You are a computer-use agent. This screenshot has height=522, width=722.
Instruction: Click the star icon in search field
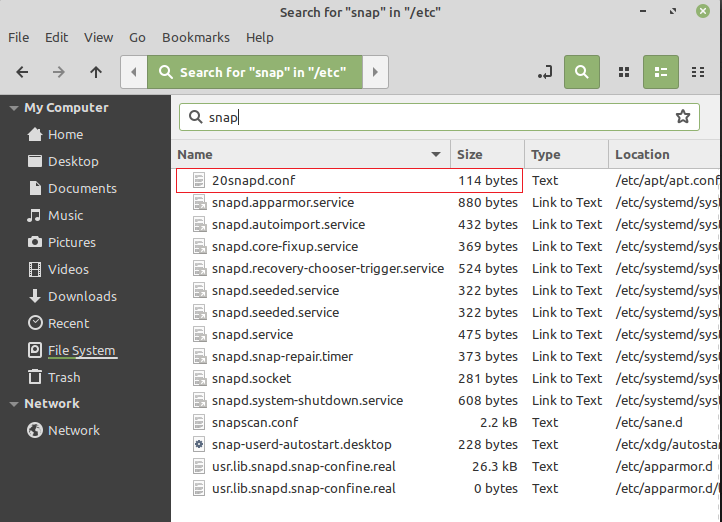(683, 117)
